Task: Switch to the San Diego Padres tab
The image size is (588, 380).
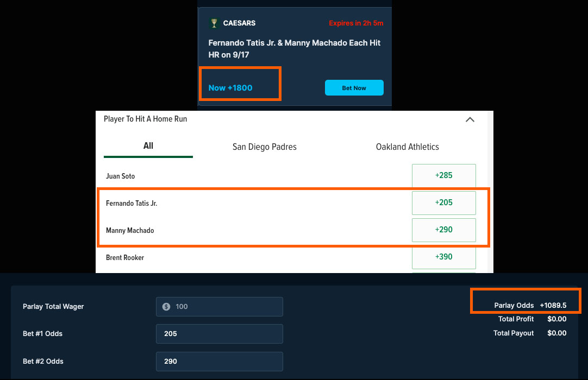Action: pos(264,147)
